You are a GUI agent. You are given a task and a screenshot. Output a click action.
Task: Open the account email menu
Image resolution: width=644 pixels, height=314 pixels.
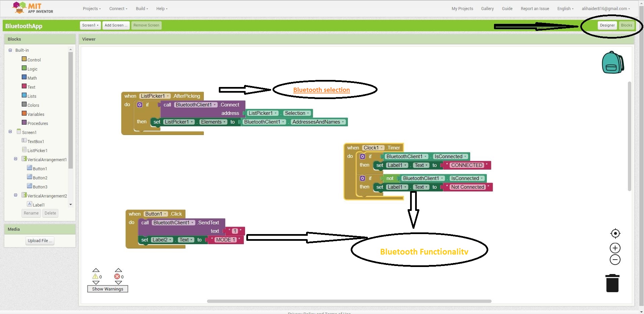(606, 9)
